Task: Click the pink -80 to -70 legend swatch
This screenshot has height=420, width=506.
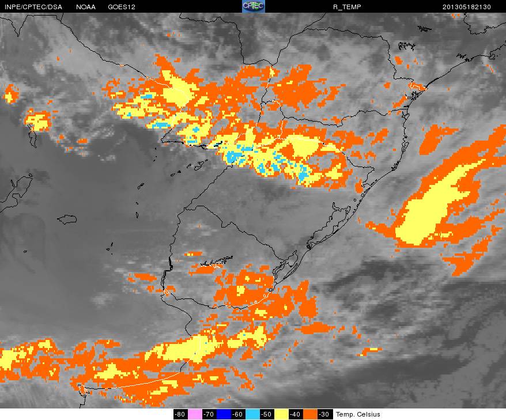Action: [x=195, y=414]
